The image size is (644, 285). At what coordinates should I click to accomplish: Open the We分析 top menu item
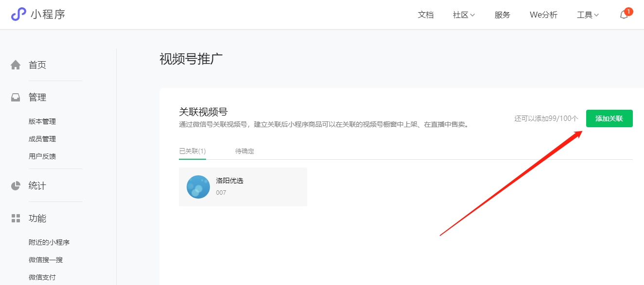point(543,15)
